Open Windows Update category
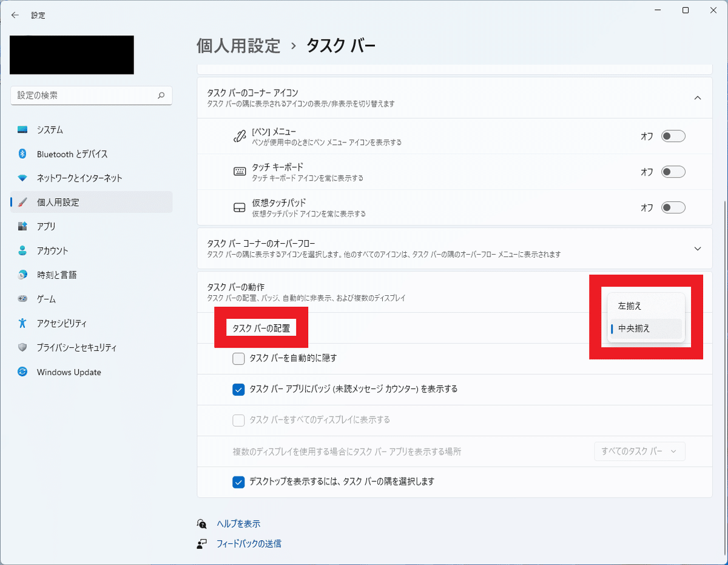 (92, 372)
